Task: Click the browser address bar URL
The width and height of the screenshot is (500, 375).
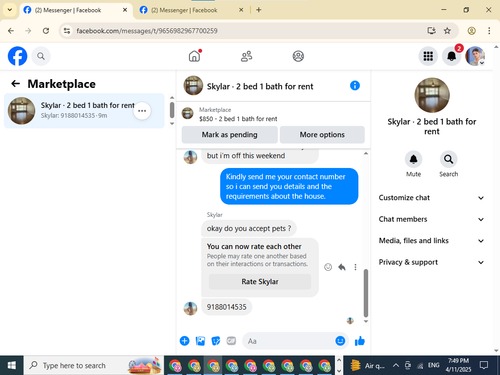Action: click(147, 31)
